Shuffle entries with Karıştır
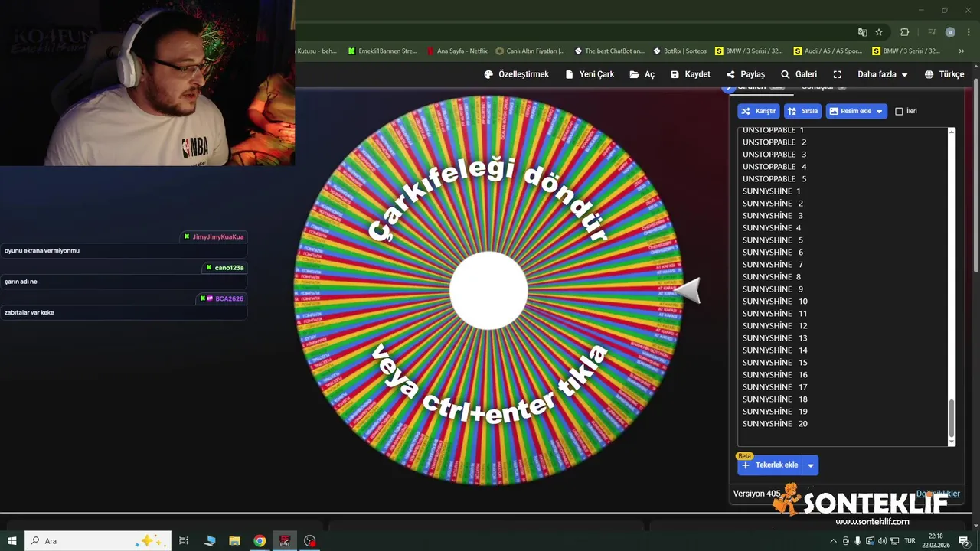The image size is (980, 551). coord(759,111)
